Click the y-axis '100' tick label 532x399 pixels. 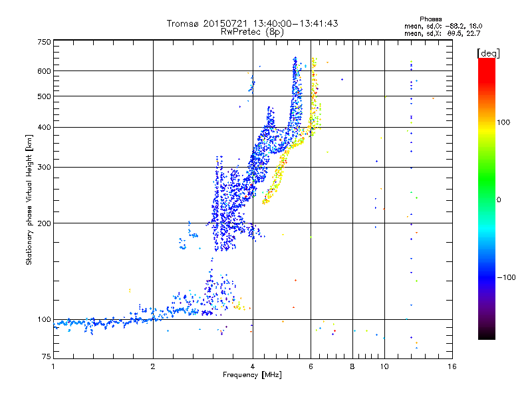pyautogui.click(x=44, y=320)
